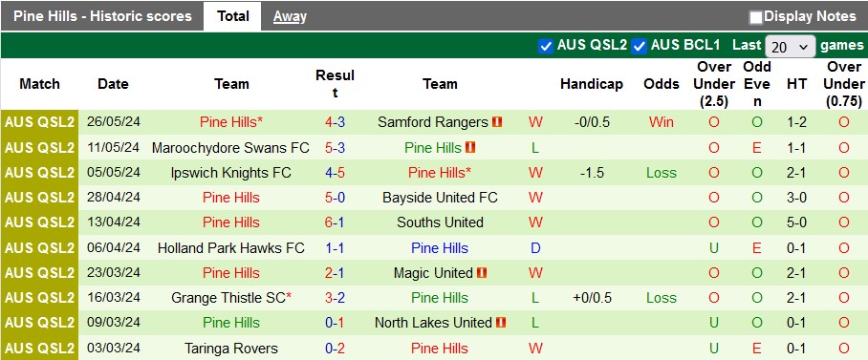Click red card icon next to Magic United
The image size is (868, 360).
coord(481,273)
